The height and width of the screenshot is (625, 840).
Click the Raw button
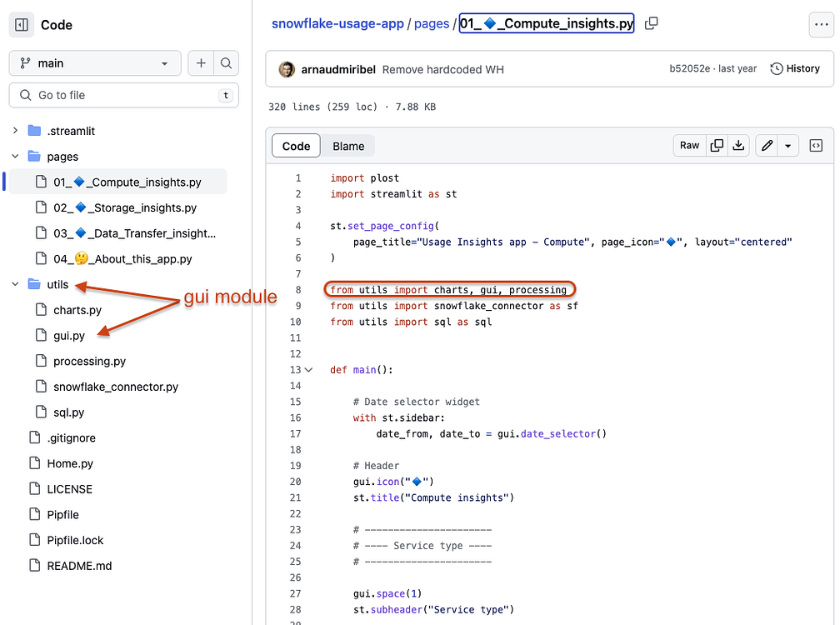tap(689, 145)
